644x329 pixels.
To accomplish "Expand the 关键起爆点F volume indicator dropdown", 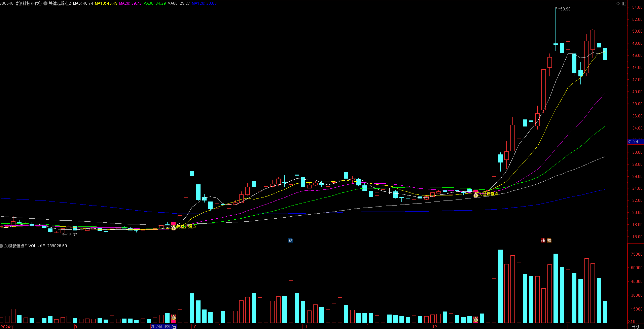I will (2, 246).
